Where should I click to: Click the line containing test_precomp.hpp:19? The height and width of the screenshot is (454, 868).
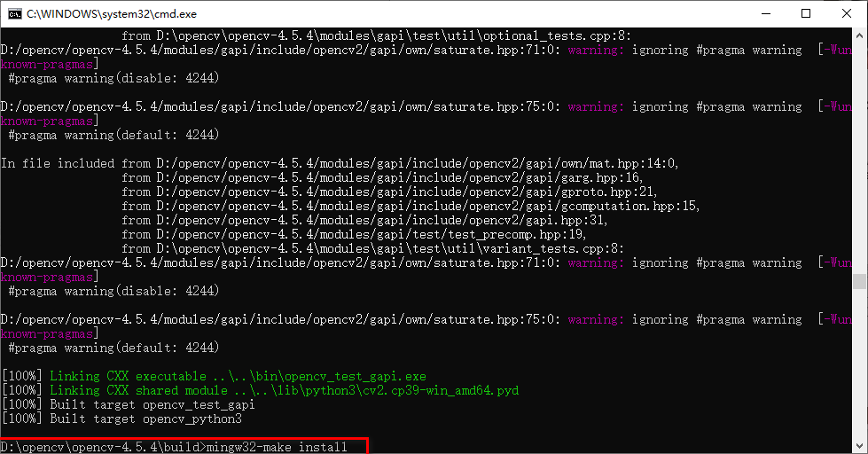click(355, 235)
